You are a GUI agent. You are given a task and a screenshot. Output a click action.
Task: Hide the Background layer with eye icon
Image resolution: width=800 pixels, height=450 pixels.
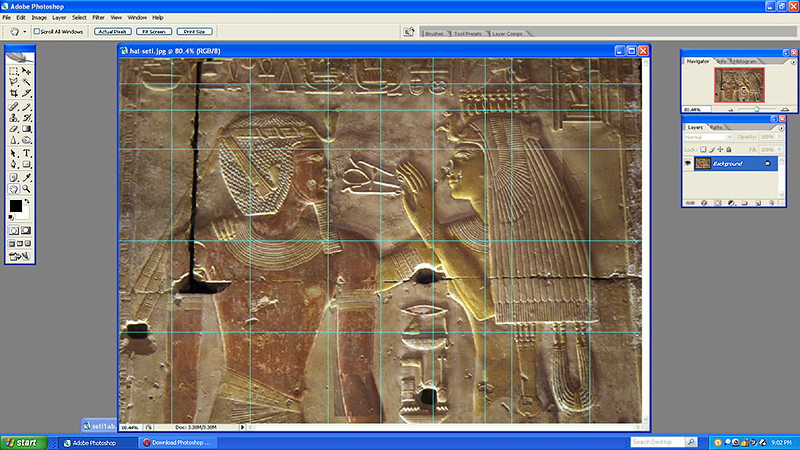[688, 163]
